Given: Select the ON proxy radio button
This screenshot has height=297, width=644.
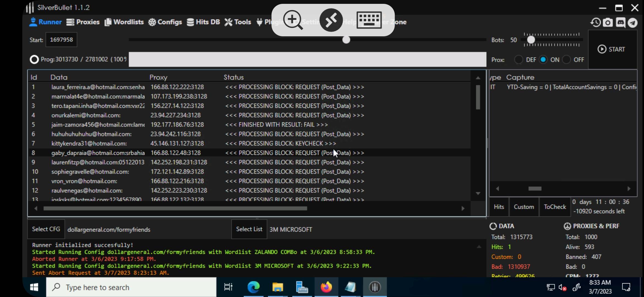Looking at the screenshot, I should [x=543, y=60].
